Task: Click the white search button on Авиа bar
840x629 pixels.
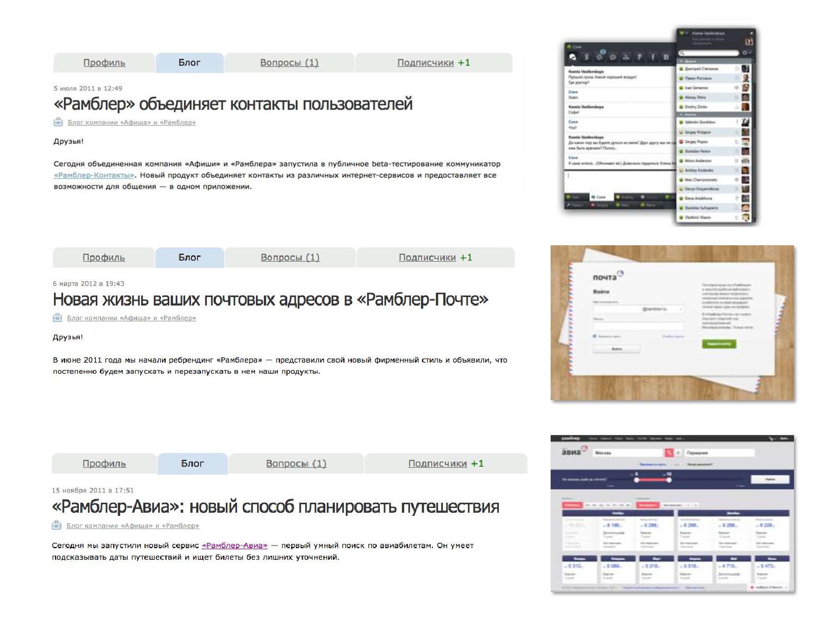Action: (x=770, y=479)
